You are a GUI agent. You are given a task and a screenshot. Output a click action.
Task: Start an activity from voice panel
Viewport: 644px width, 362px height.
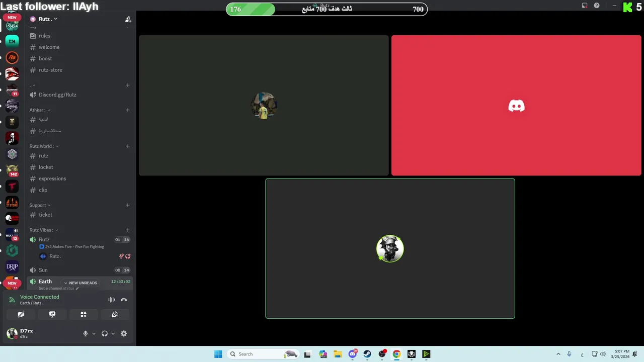[x=84, y=314]
